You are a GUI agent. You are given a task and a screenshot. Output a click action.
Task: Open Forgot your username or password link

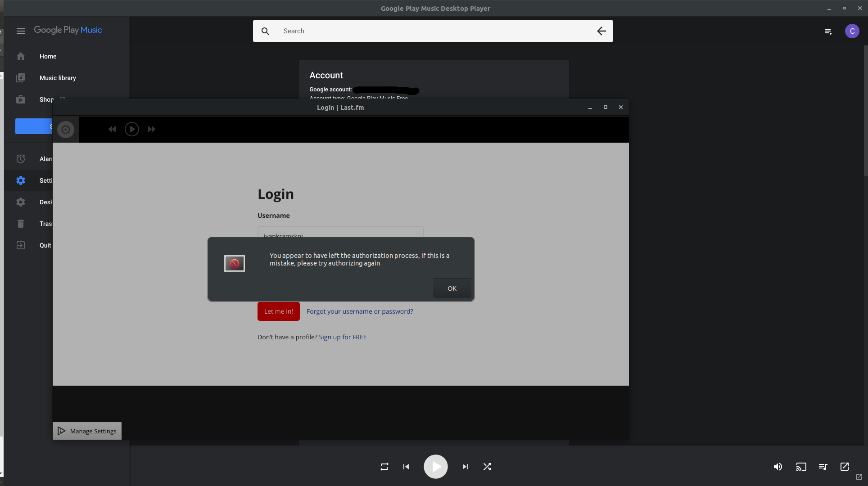tap(359, 311)
